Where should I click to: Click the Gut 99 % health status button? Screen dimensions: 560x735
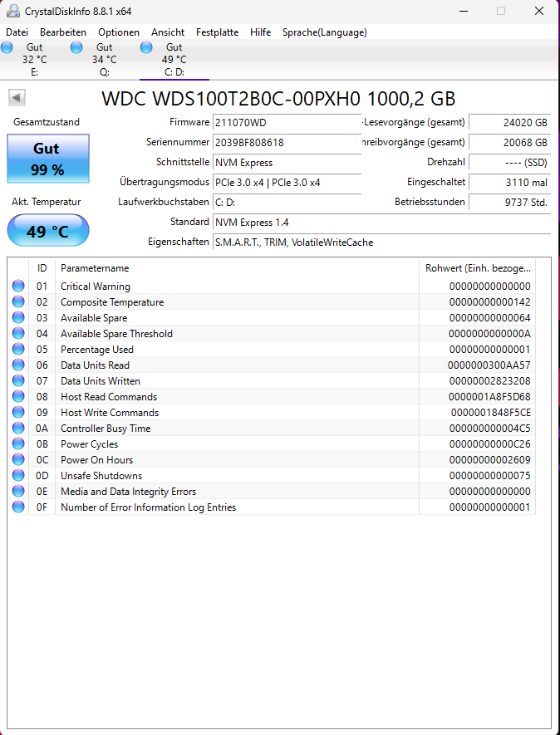tap(48, 159)
